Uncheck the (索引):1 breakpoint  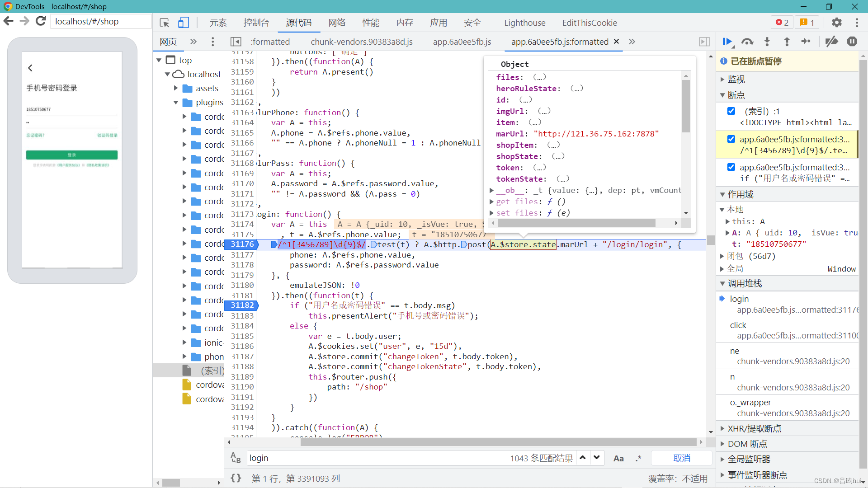(x=731, y=111)
